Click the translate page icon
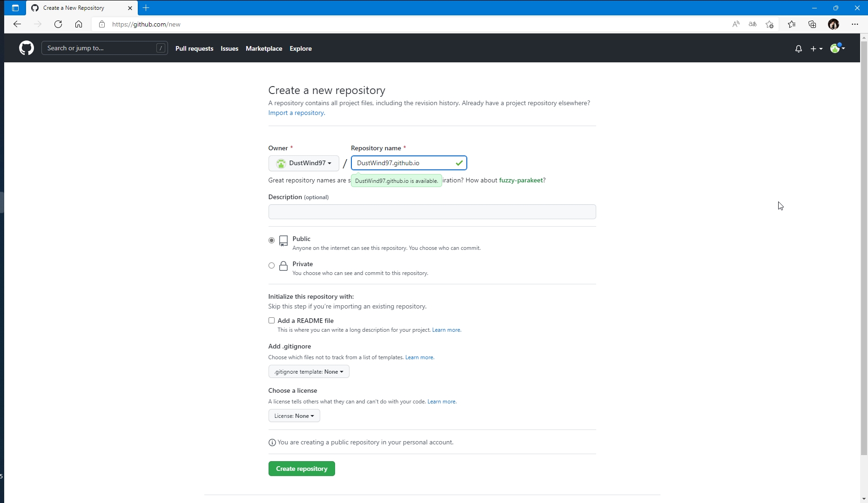The image size is (868, 503). 753,24
